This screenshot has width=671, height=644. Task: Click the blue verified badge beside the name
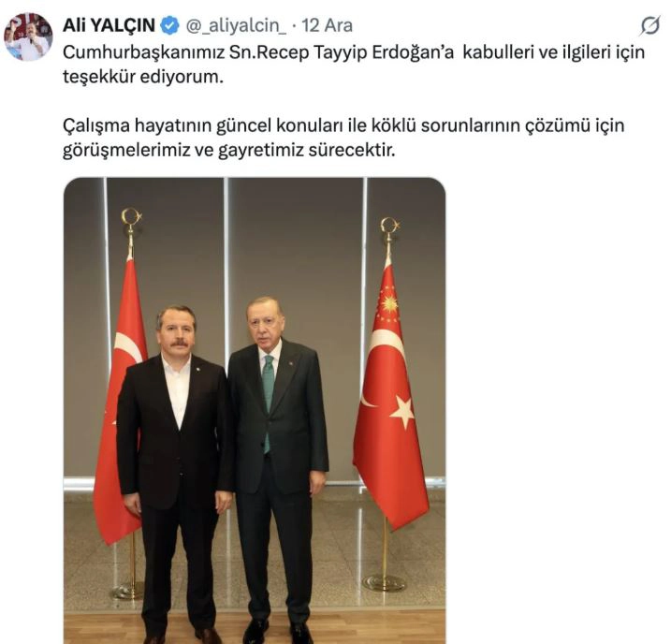tap(170, 25)
